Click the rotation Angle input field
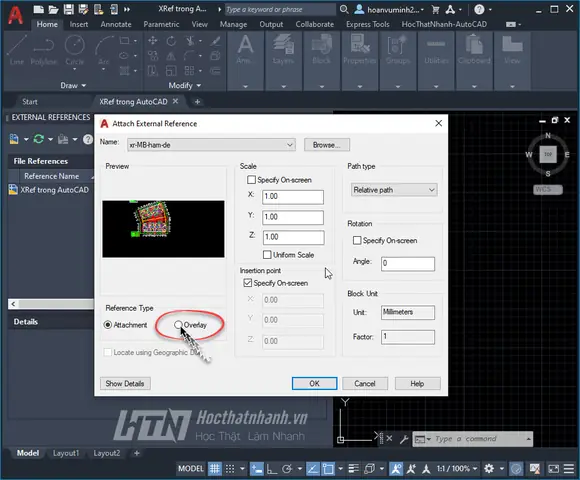The width and height of the screenshot is (580, 480). 408,263
